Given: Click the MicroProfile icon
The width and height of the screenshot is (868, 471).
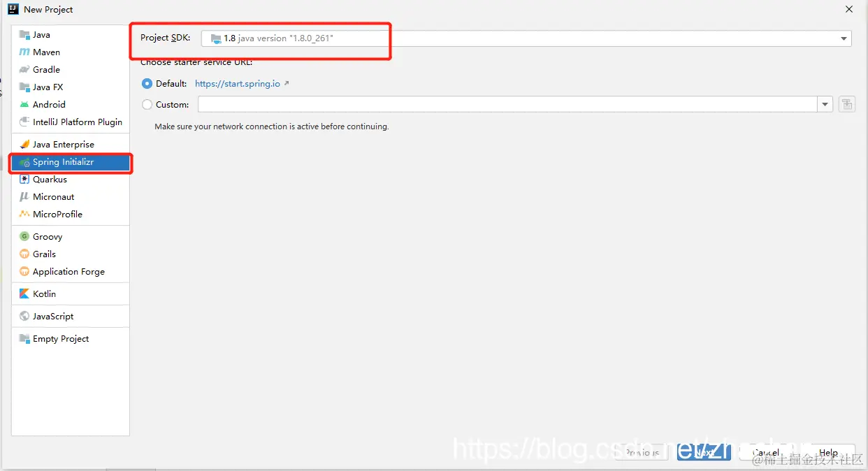Looking at the screenshot, I should coord(24,215).
